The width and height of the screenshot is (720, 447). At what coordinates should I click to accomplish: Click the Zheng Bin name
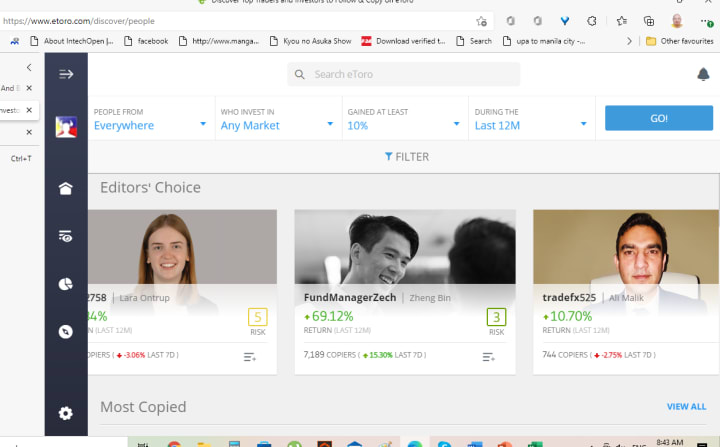430,298
